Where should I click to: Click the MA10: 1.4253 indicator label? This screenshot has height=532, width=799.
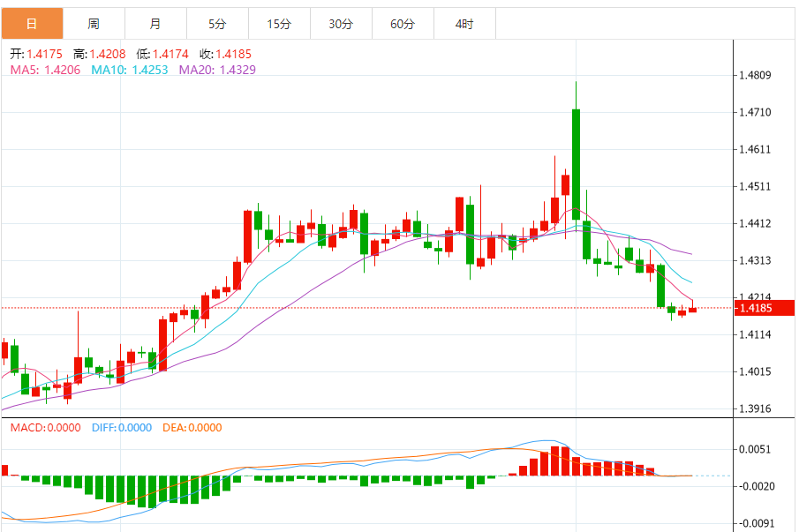(x=130, y=70)
